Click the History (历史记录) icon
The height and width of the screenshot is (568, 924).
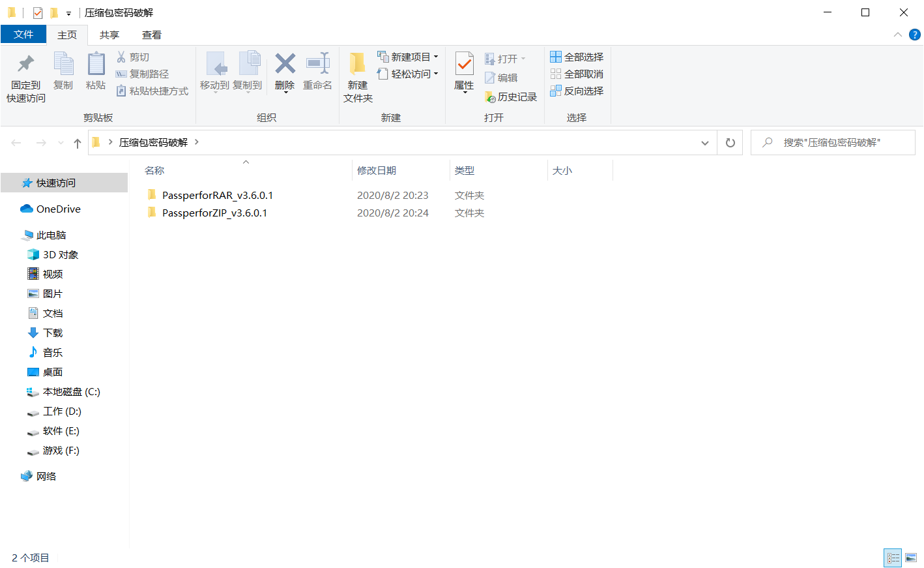[512, 97]
